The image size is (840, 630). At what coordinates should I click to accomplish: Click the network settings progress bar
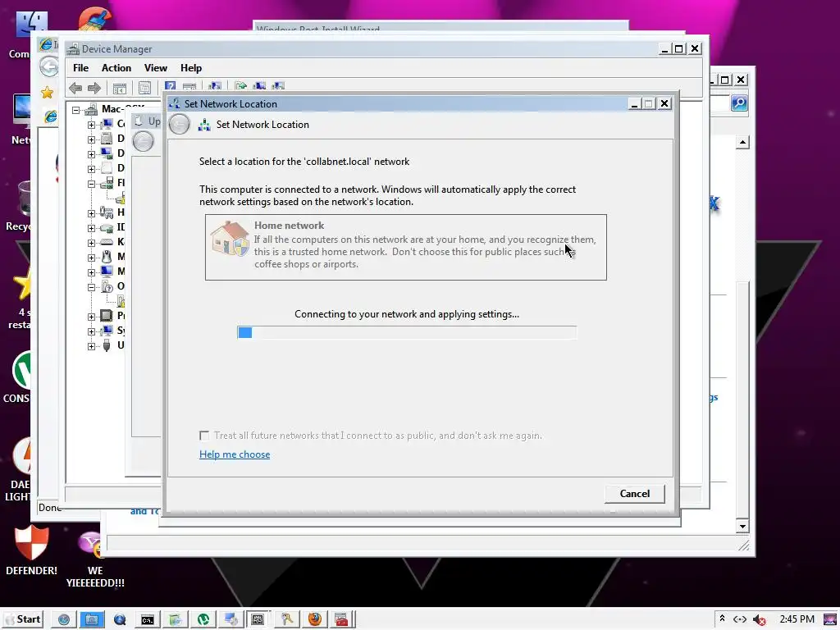point(407,332)
